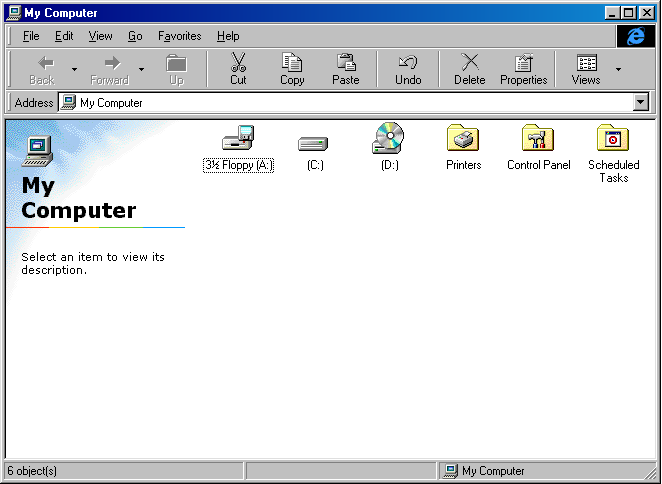Click the My Computer icon in the title bar
Screen dimensions: 662x484
click(x=14, y=13)
